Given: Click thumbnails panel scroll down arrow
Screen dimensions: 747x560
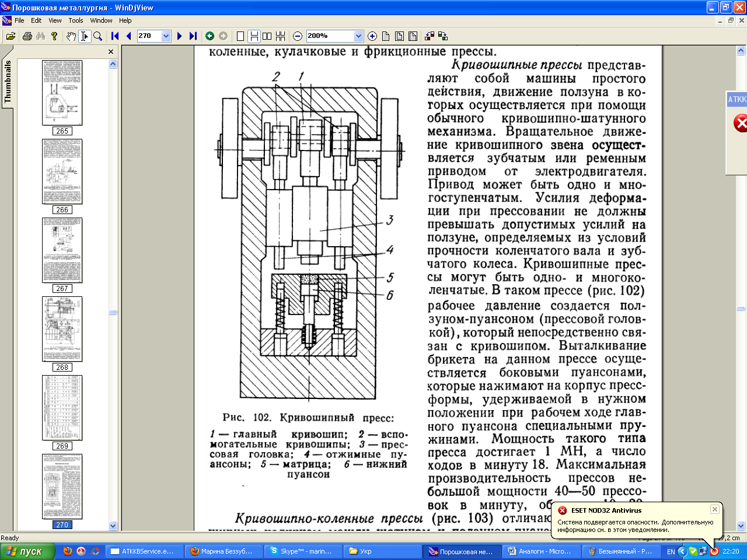Looking at the screenshot, I should pyautogui.click(x=113, y=526).
